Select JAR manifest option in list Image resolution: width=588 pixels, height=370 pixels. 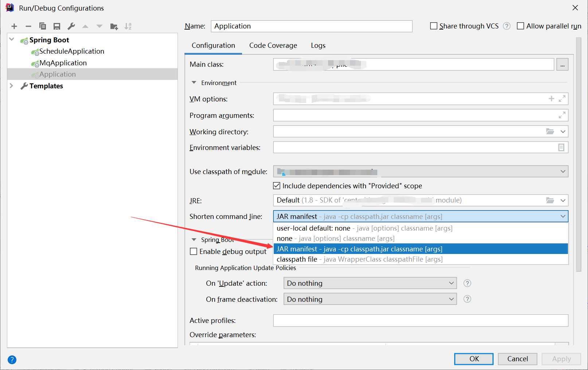tap(421, 249)
